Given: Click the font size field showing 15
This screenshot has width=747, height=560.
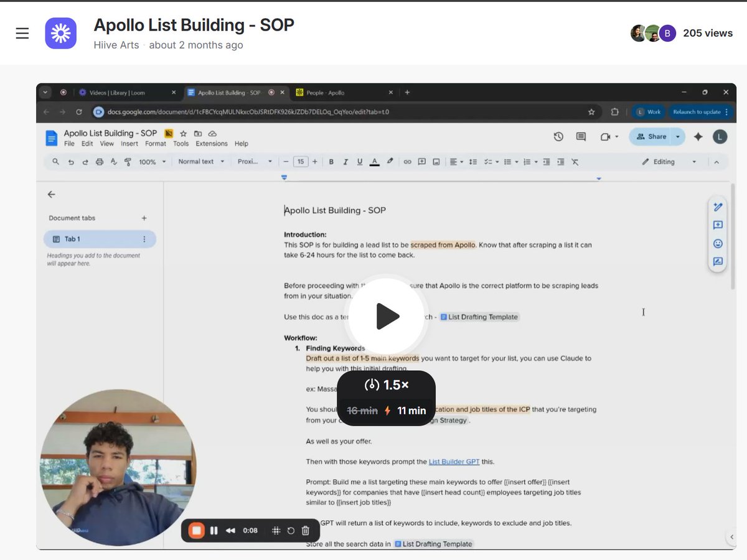Looking at the screenshot, I should click(301, 162).
